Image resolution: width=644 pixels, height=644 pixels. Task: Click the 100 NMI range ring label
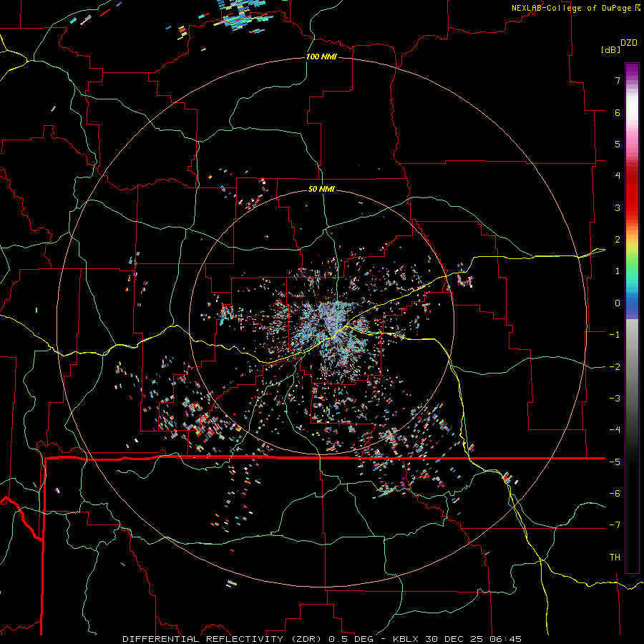[321, 57]
